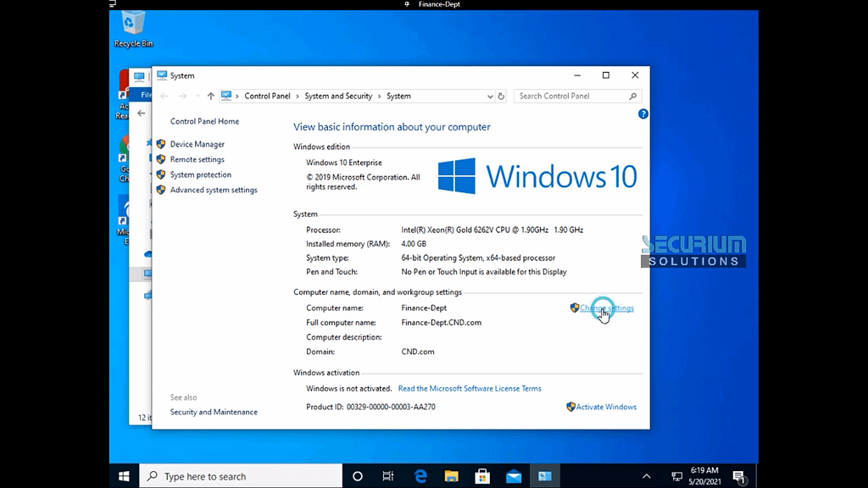Maximize the System window
The image size is (868, 488).
pyautogui.click(x=606, y=75)
